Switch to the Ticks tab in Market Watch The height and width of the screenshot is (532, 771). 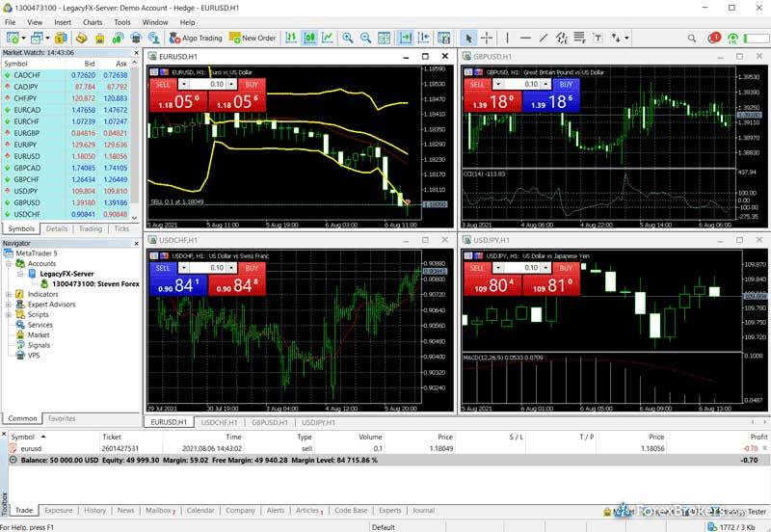(x=121, y=228)
